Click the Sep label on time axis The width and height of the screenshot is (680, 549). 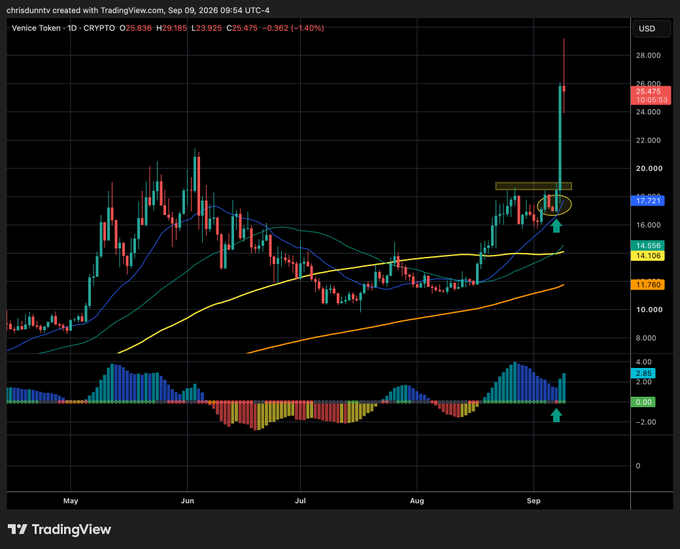pos(533,501)
